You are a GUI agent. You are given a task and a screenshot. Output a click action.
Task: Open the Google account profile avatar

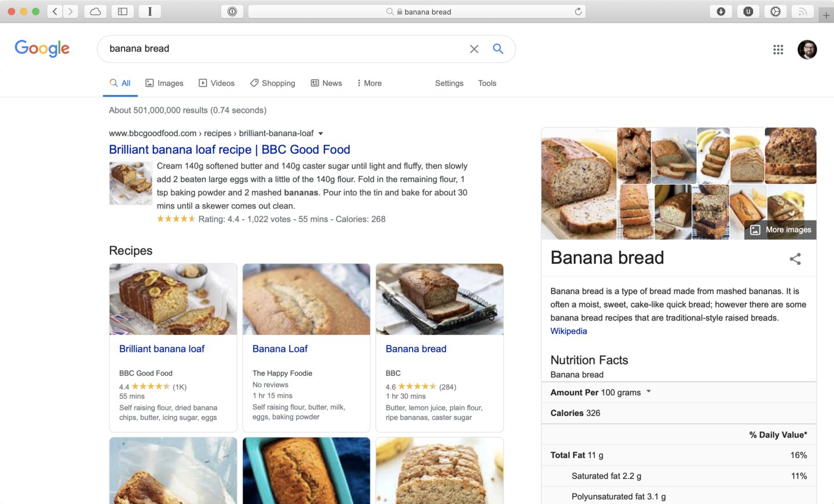tap(807, 50)
